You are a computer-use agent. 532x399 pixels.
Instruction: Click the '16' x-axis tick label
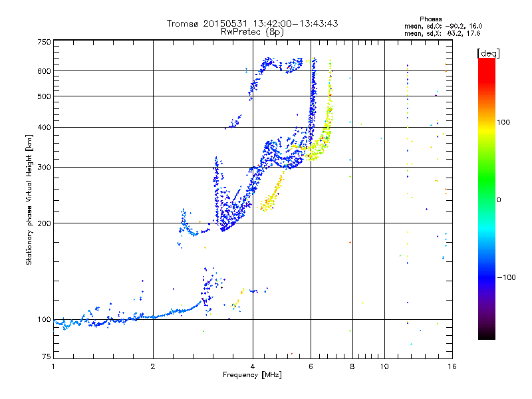pyautogui.click(x=452, y=366)
